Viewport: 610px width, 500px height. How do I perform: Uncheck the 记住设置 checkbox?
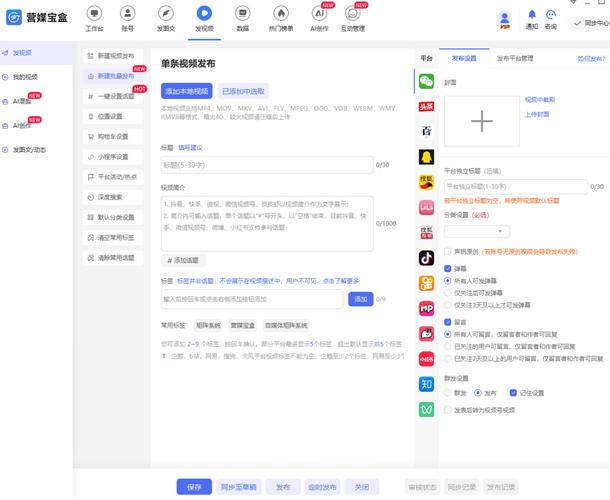pos(513,393)
